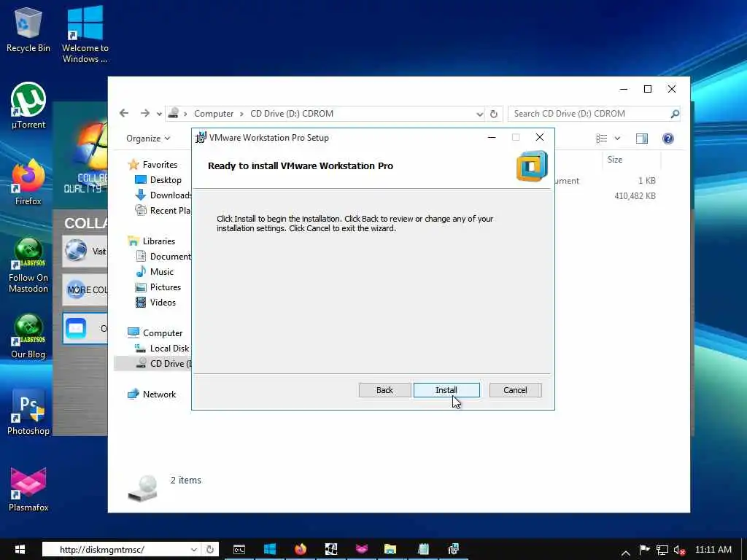
Task: Open the Windows Start button
Action: point(20,549)
